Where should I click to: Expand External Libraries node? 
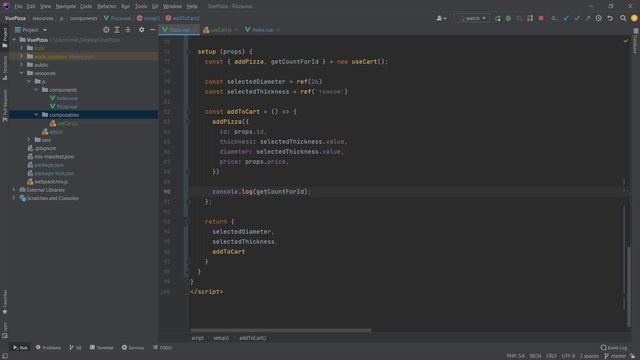(x=14, y=190)
